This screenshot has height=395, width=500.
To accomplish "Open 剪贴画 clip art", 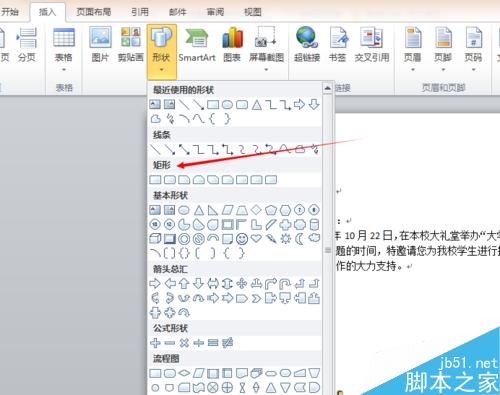I will 131,45.
